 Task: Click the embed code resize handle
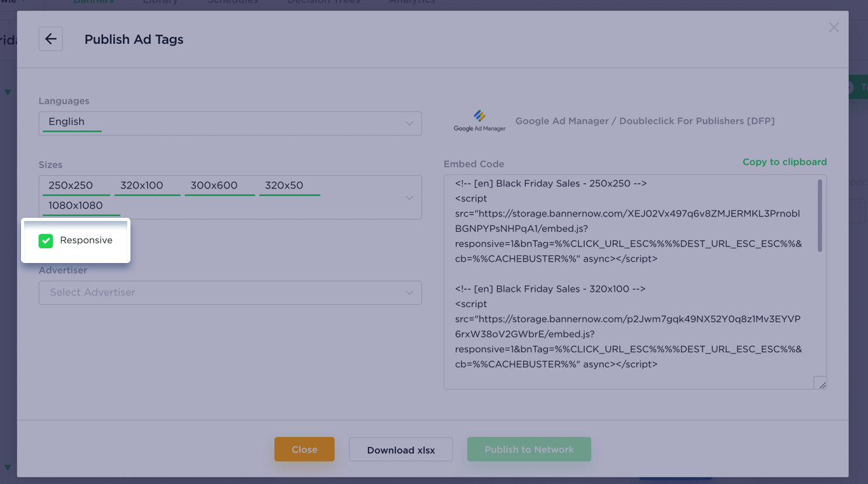tap(821, 383)
